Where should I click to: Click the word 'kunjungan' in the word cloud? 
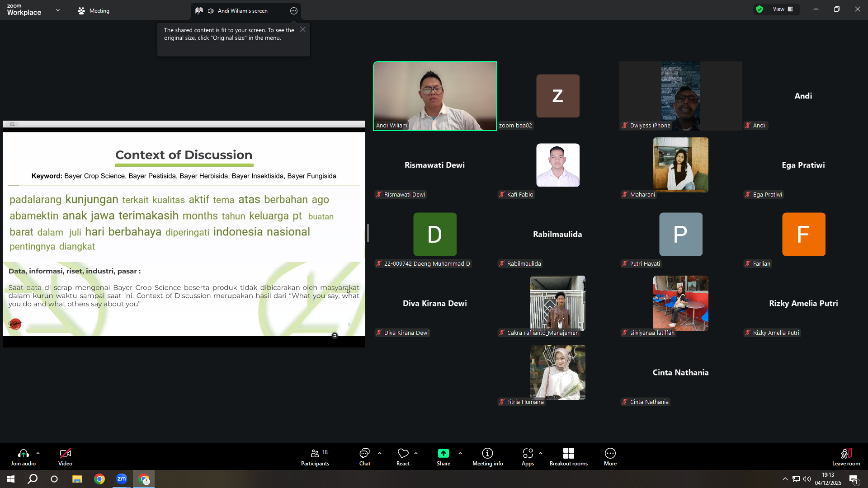click(x=92, y=199)
